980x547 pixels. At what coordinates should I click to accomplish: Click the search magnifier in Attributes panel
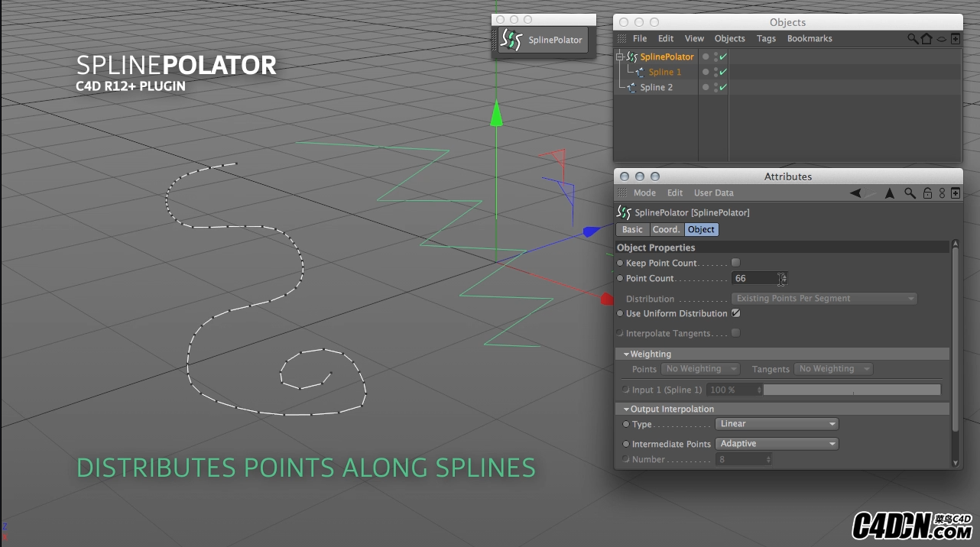(x=910, y=193)
